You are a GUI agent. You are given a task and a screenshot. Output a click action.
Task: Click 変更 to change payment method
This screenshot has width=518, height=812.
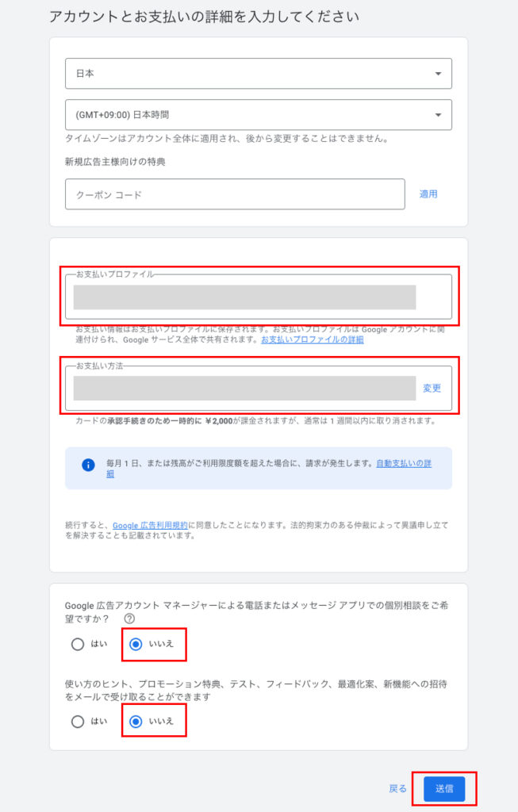[x=432, y=389]
